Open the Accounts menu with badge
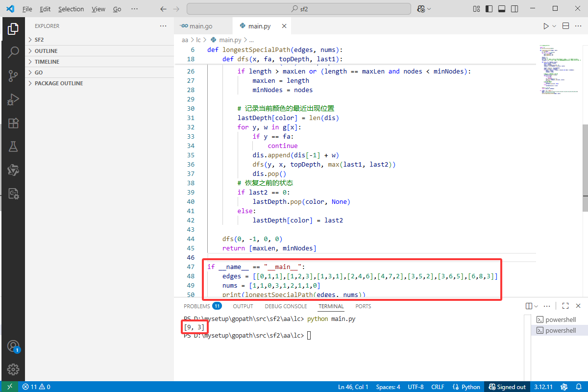The width and height of the screenshot is (588, 392). pyautogui.click(x=13, y=346)
